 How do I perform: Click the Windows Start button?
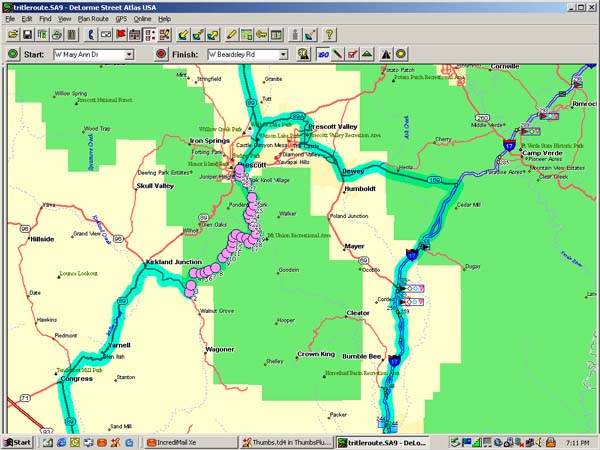coord(18,443)
